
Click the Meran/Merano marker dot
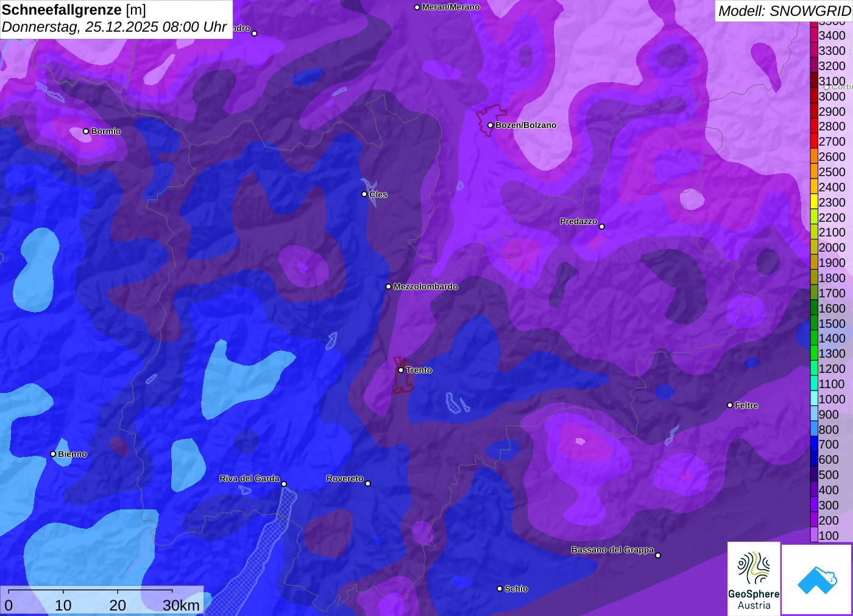[x=417, y=7]
